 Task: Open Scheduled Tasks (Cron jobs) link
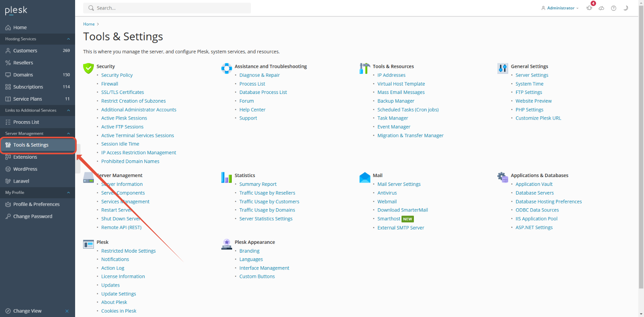pyautogui.click(x=408, y=110)
